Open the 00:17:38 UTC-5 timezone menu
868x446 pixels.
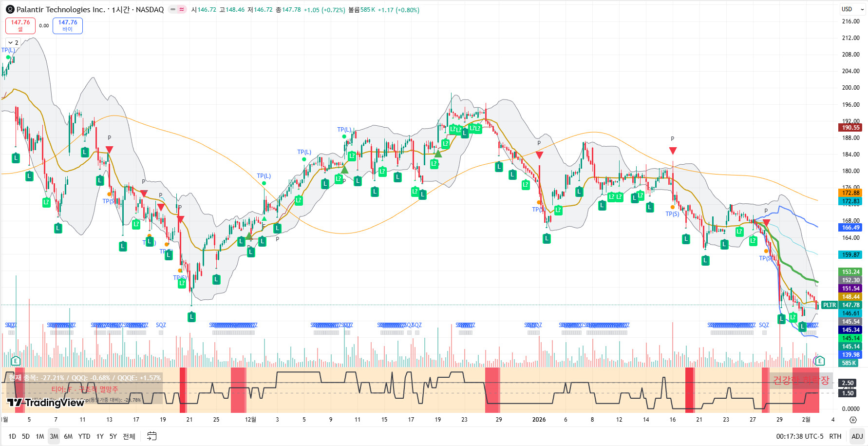[x=800, y=436]
